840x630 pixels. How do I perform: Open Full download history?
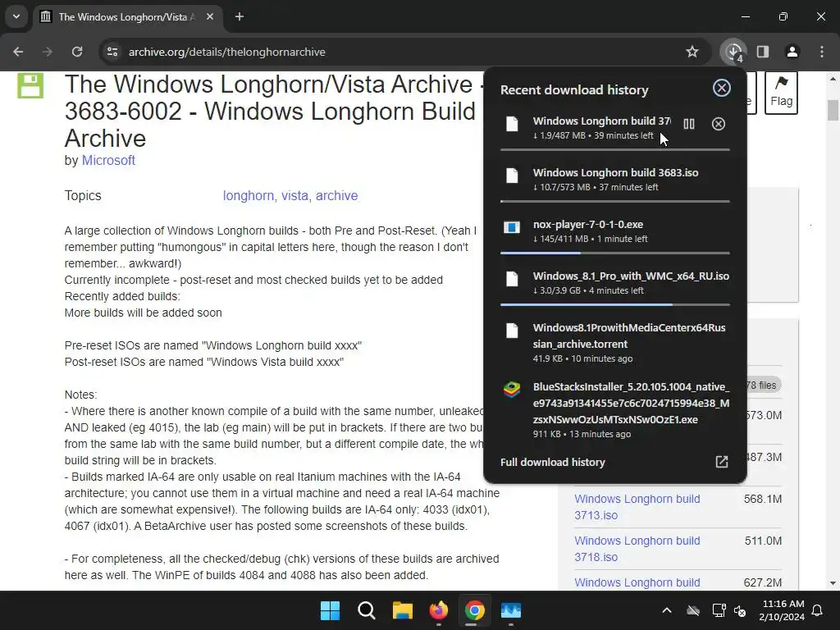615,463
